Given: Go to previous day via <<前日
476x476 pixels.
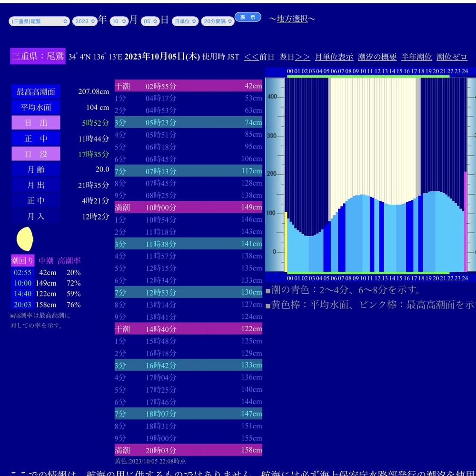Looking at the screenshot, I should (x=259, y=57).
